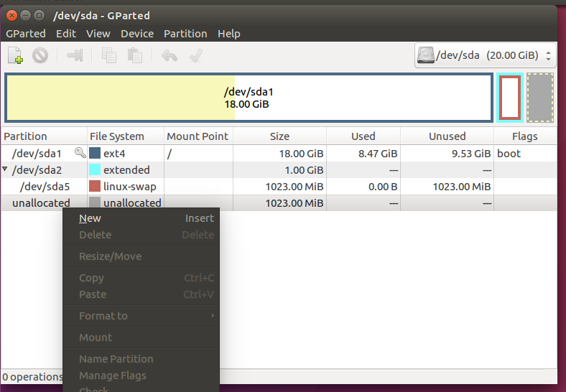Viewport: 566px width, 392px height.
Task: Click the Delete partition toolbar icon
Action: click(40, 55)
